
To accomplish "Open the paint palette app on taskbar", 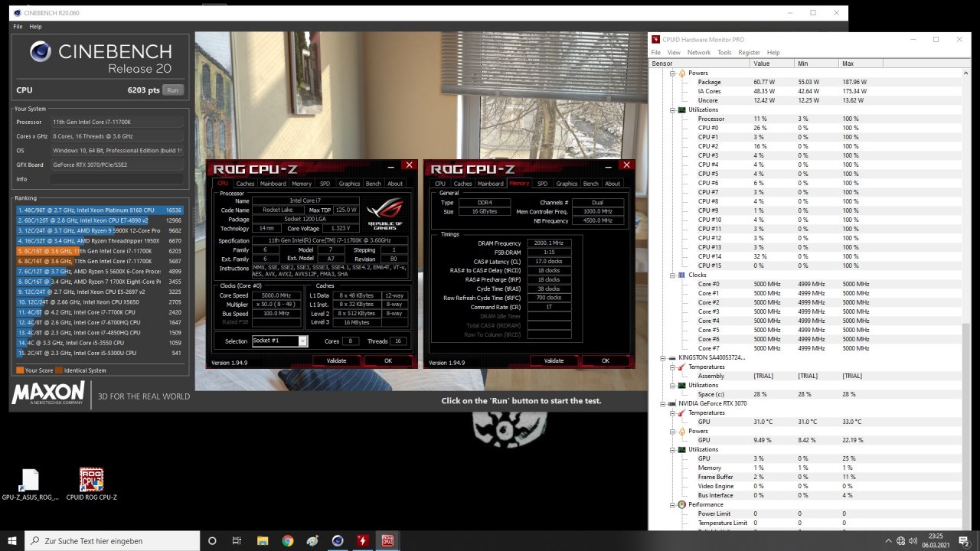I will click(312, 540).
